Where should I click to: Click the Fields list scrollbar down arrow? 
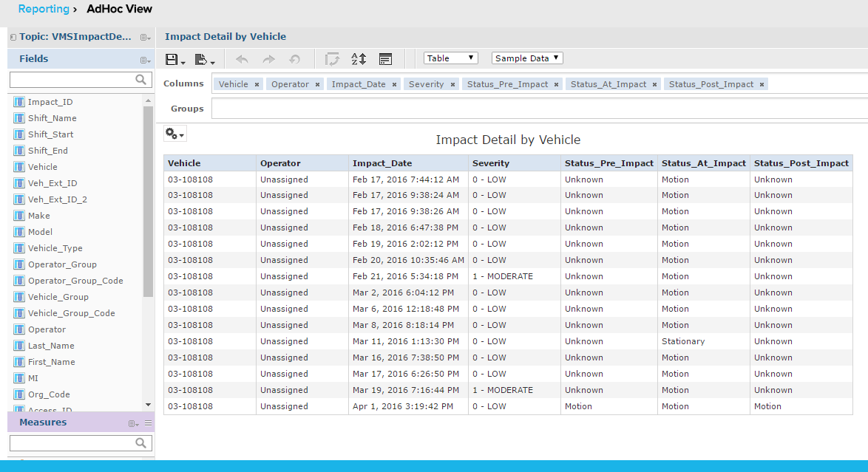coord(148,405)
